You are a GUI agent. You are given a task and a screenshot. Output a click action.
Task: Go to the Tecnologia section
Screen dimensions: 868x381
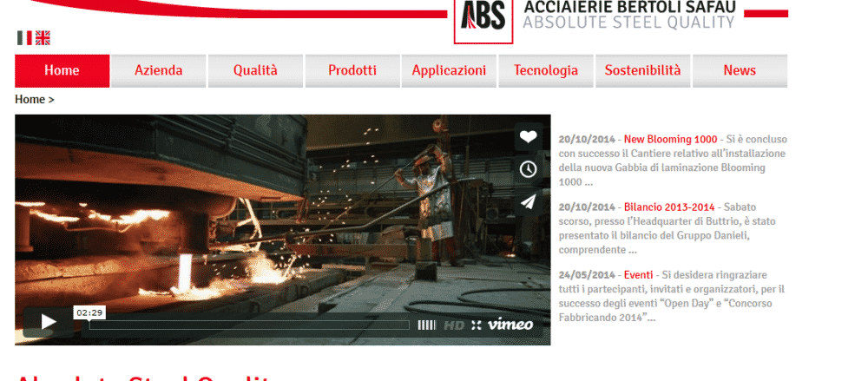[x=546, y=71]
